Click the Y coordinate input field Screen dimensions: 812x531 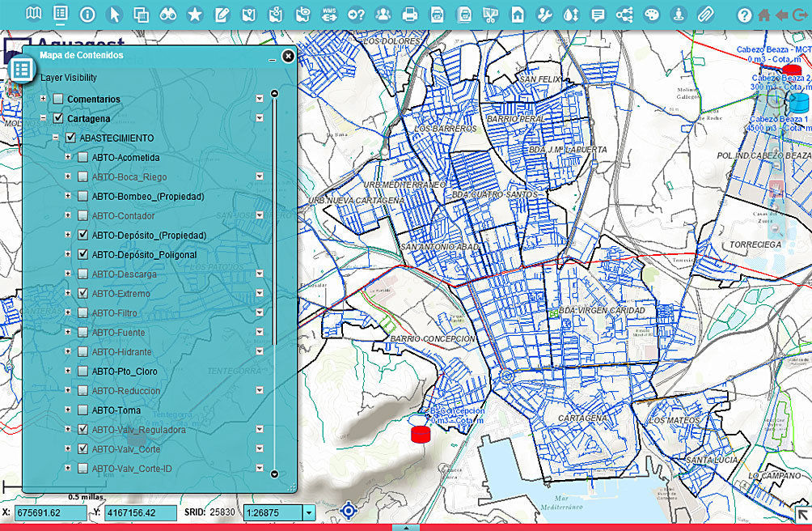pos(141,513)
